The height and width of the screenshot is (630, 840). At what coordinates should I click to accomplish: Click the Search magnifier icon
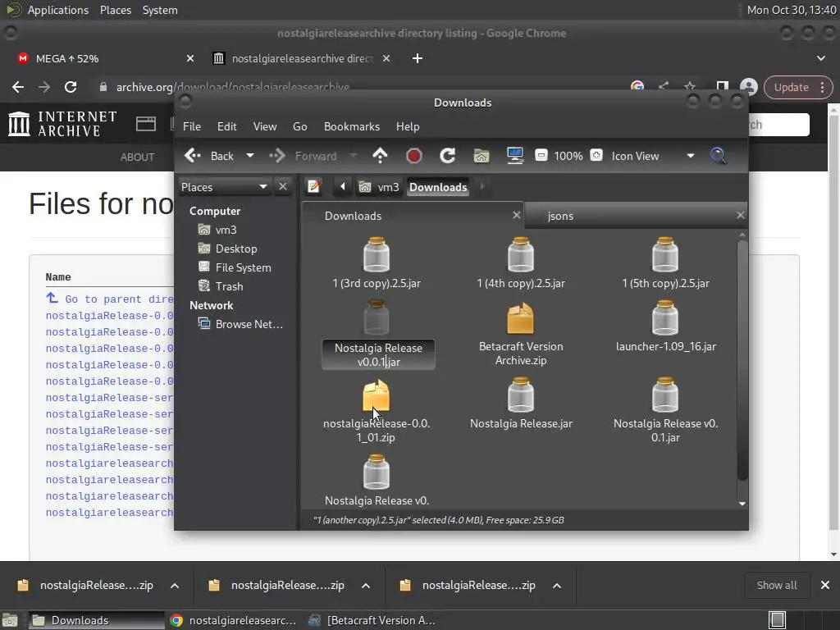[x=718, y=156]
